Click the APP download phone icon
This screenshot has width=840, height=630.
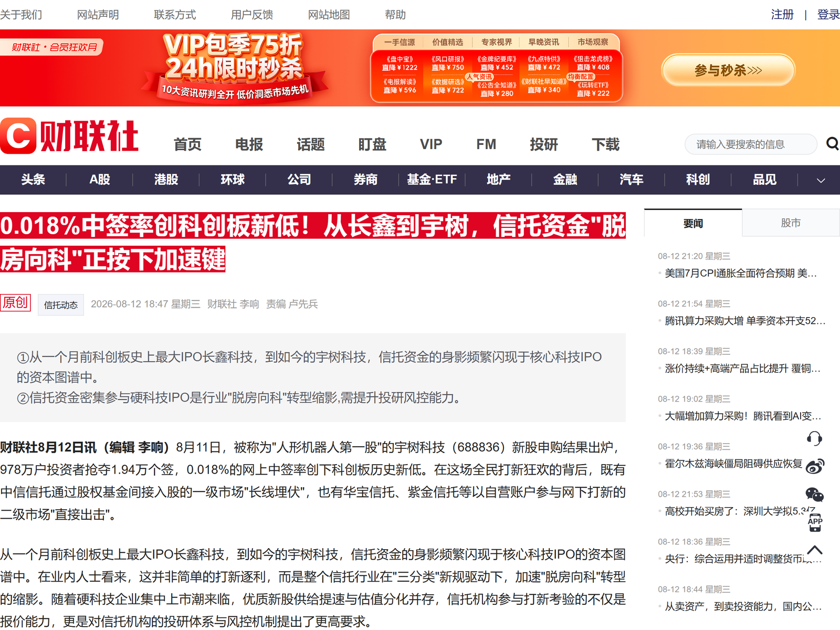point(815,523)
